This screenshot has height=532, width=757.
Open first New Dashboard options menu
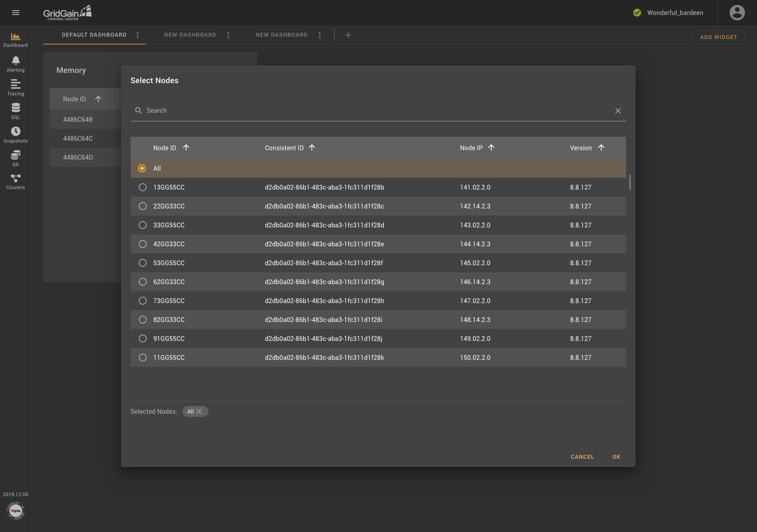[x=228, y=35]
